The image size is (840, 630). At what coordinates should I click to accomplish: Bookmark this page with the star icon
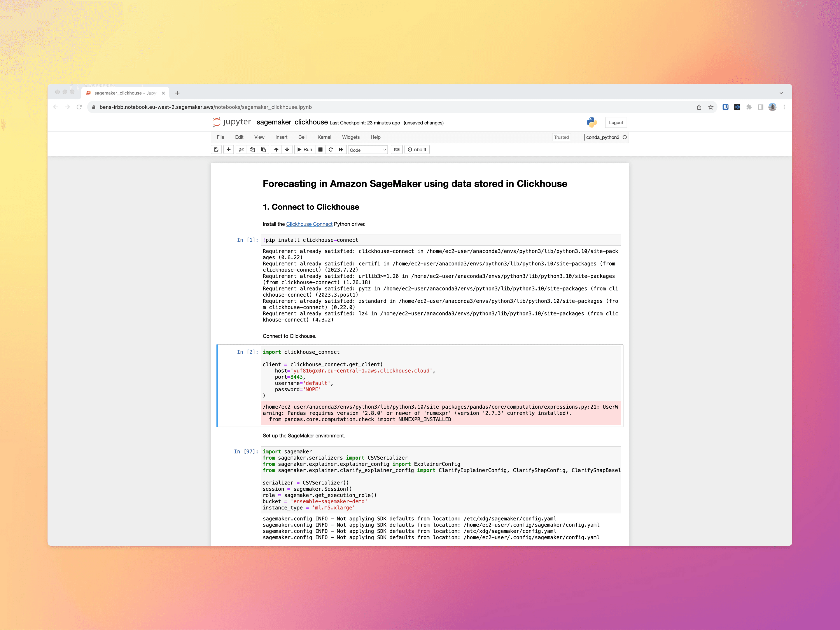(711, 107)
